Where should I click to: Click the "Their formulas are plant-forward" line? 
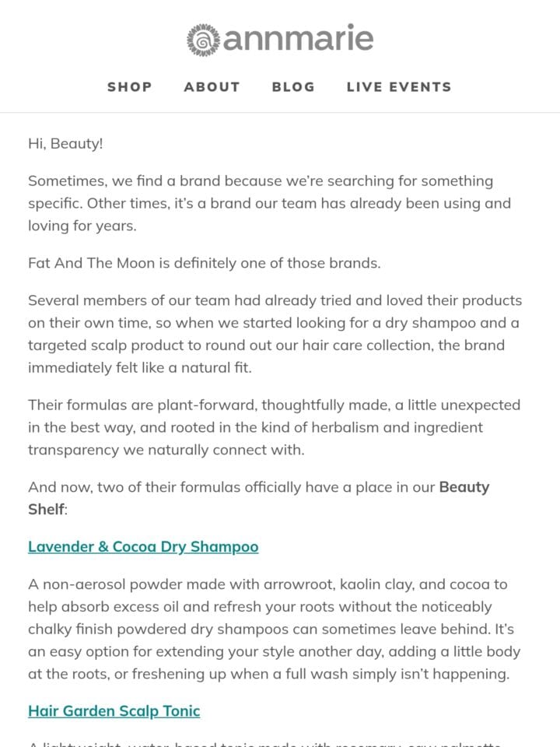click(275, 405)
